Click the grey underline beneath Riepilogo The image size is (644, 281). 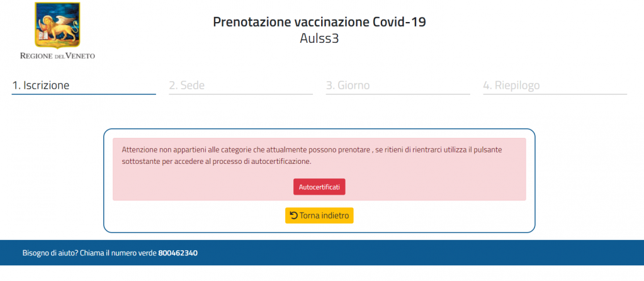[555, 94]
